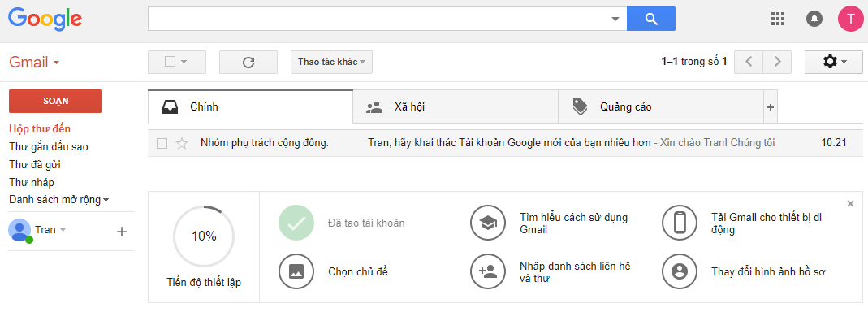Switch to the Xã hội tab
This screenshot has height=312, width=868.
(x=455, y=106)
